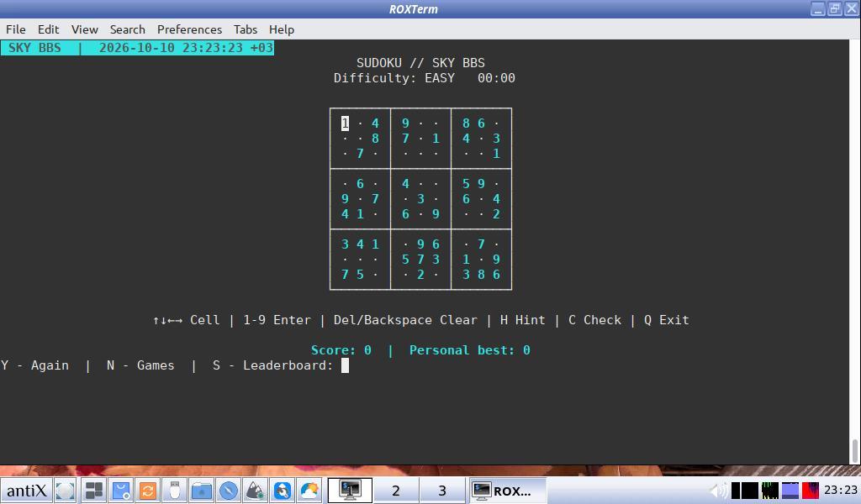
Task: Open the USB drive unplug icon
Action: coord(175,491)
